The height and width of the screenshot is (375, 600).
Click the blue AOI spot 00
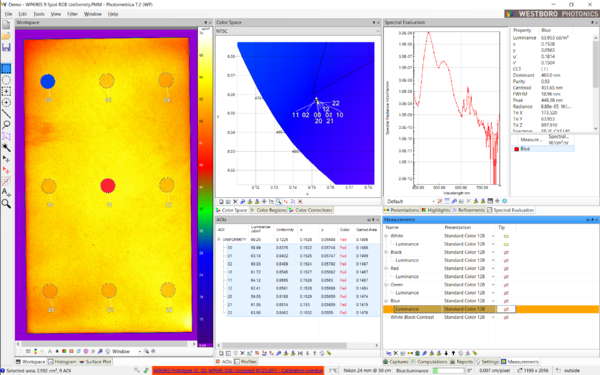coord(48,81)
